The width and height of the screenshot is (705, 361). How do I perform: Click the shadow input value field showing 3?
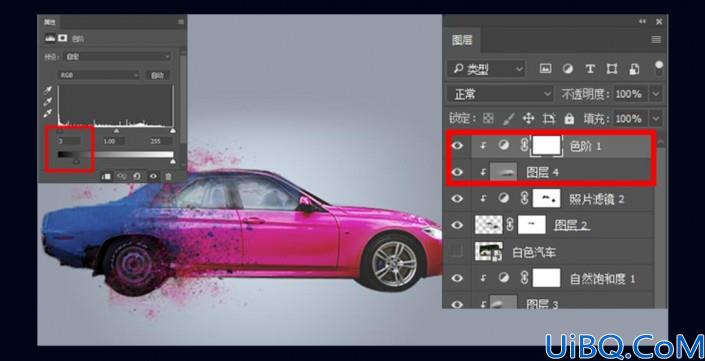tap(69, 141)
